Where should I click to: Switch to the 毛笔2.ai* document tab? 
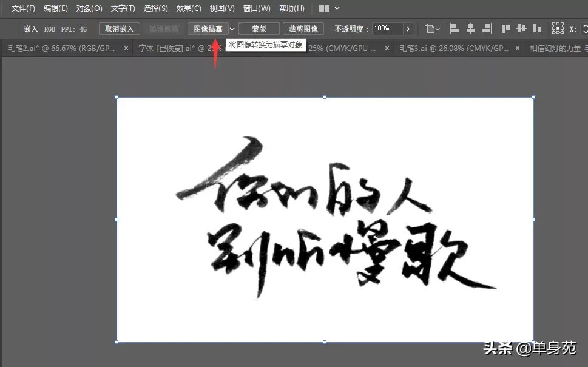pyautogui.click(x=61, y=49)
